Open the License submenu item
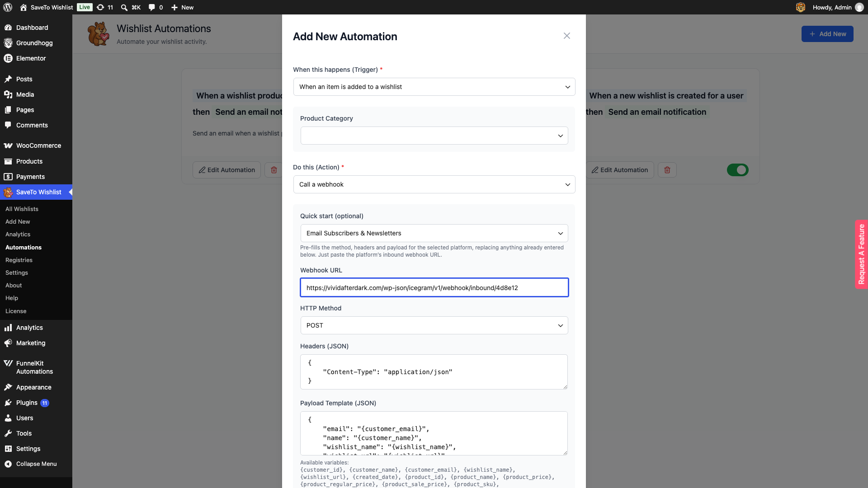868x488 pixels. [x=16, y=311]
